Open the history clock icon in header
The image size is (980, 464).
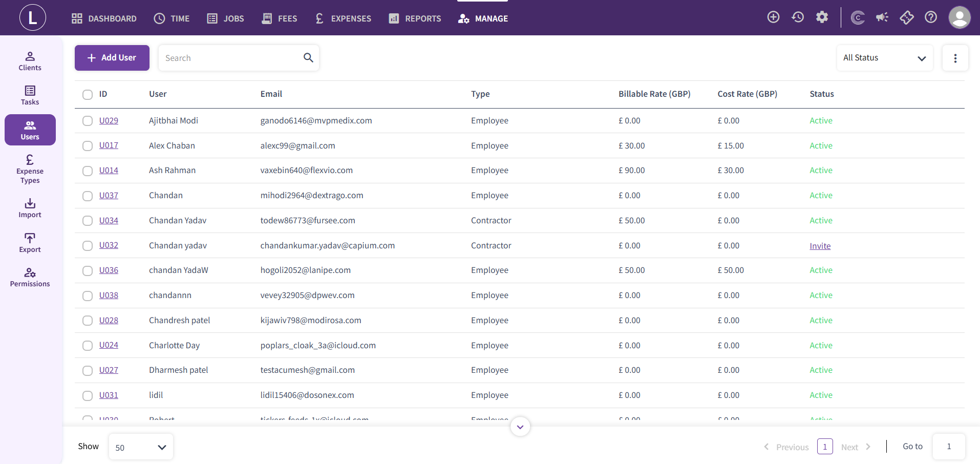coord(798,17)
